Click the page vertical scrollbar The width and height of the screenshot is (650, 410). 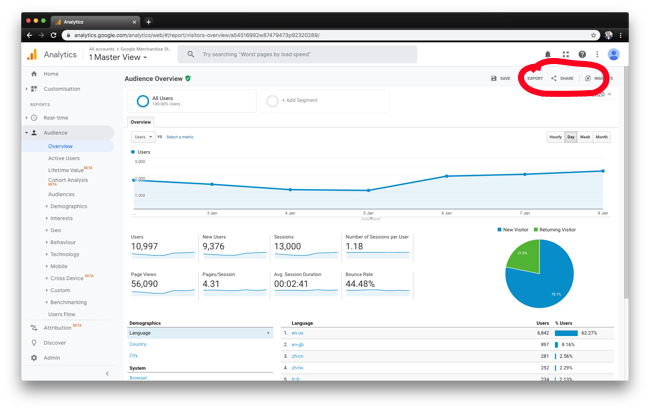626,182
